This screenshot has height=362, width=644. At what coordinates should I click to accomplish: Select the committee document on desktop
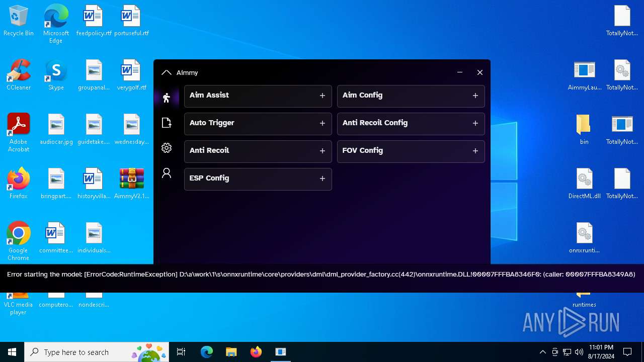click(56, 238)
